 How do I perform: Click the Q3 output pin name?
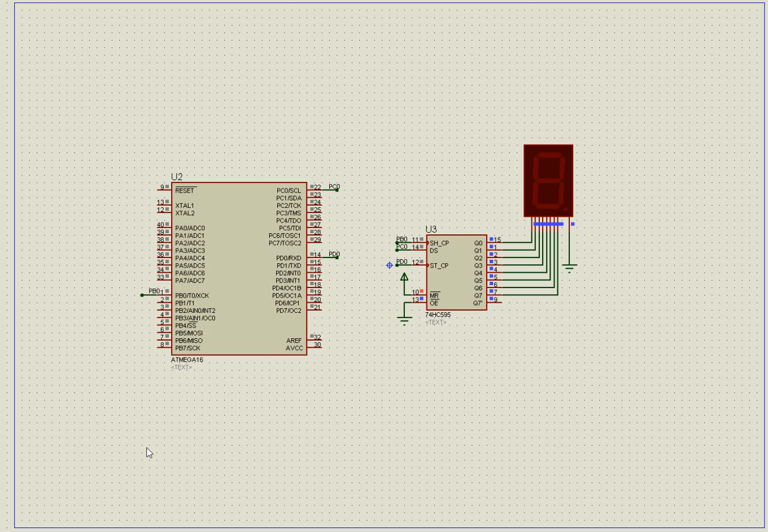[478, 265]
